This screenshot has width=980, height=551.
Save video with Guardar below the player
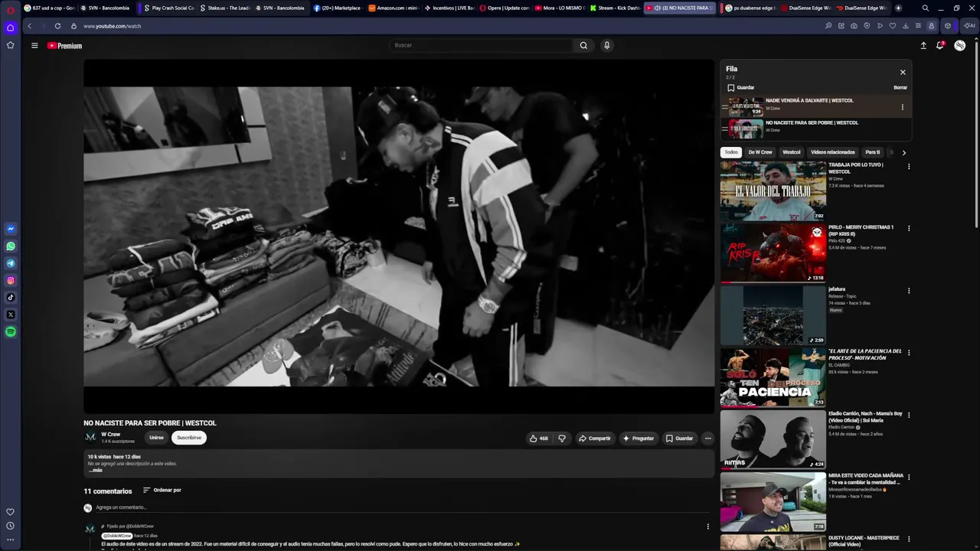click(x=680, y=439)
